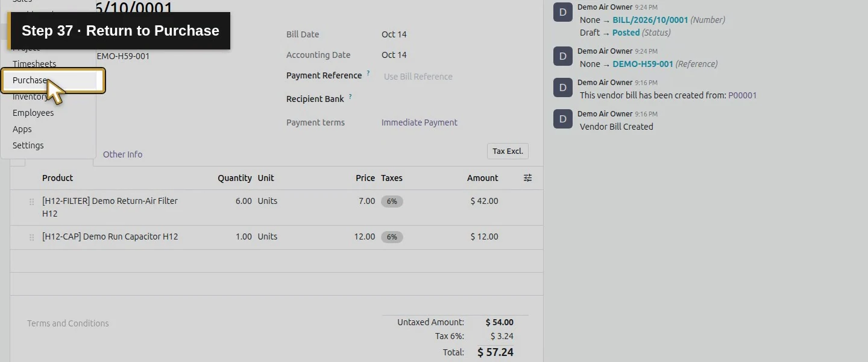868x362 pixels.
Task: Switch to the Other Info tab
Action: click(x=123, y=154)
